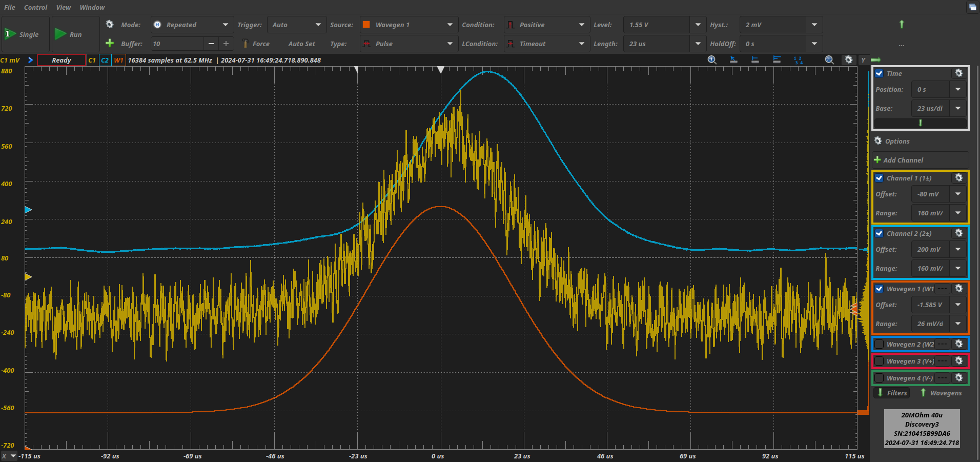The image size is (980, 462).
Task: Open Wavegen 4 (V-) gear settings
Action: (958, 378)
